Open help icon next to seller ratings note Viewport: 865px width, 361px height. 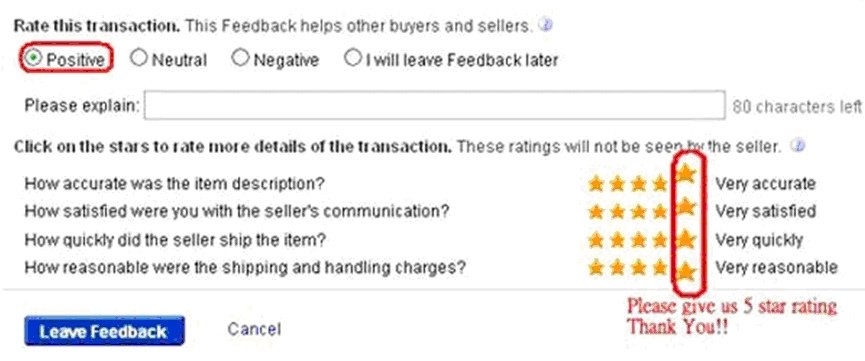click(797, 146)
